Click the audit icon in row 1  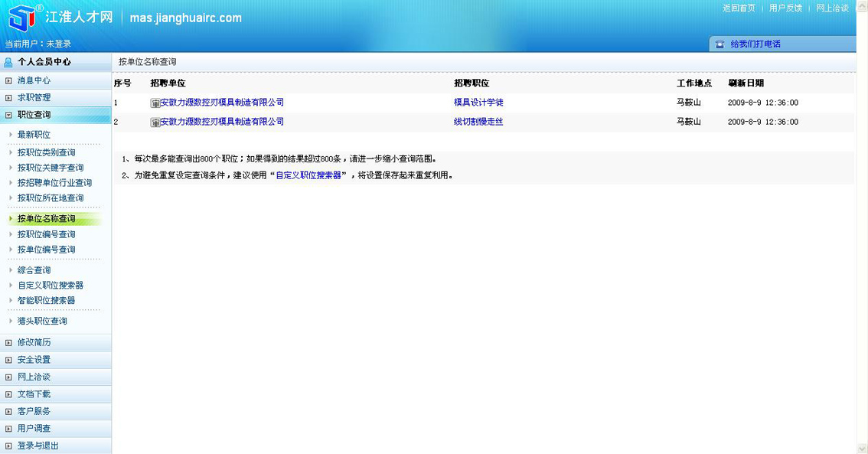click(155, 103)
